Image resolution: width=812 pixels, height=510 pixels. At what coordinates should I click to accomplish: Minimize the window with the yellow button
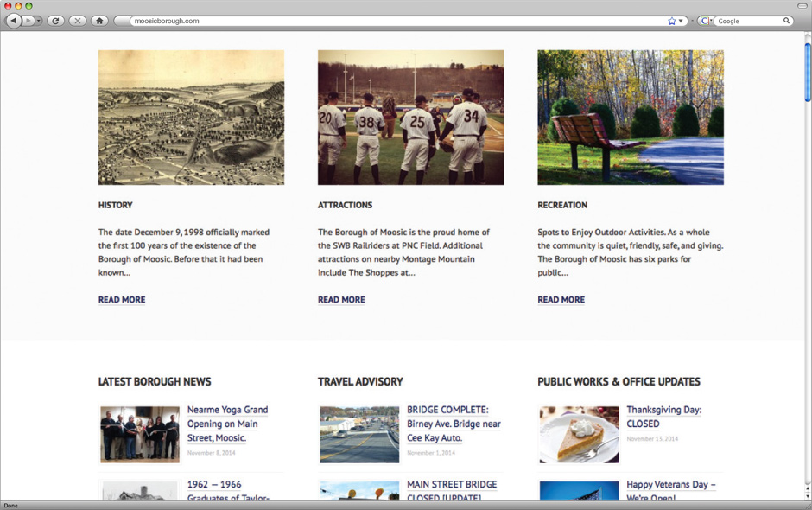point(18,6)
